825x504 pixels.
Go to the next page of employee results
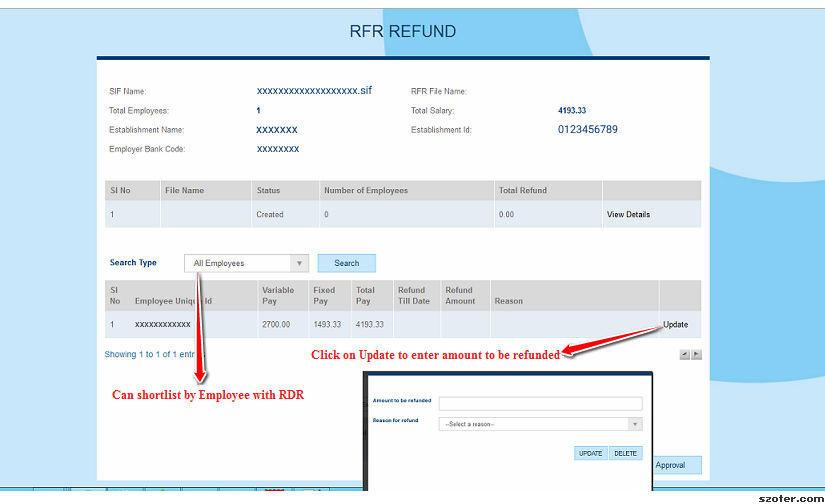click(x=697, y=354)
